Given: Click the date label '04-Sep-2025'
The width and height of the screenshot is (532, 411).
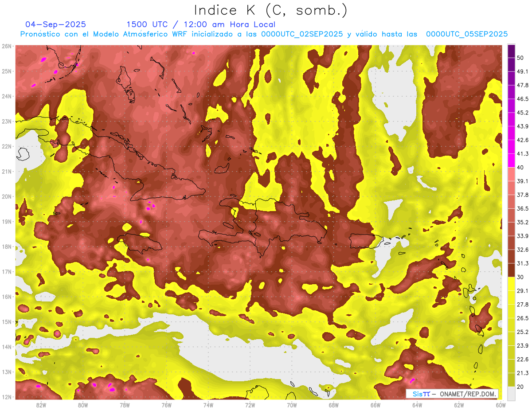Looking at the screenshot, I should coord(56,24).
